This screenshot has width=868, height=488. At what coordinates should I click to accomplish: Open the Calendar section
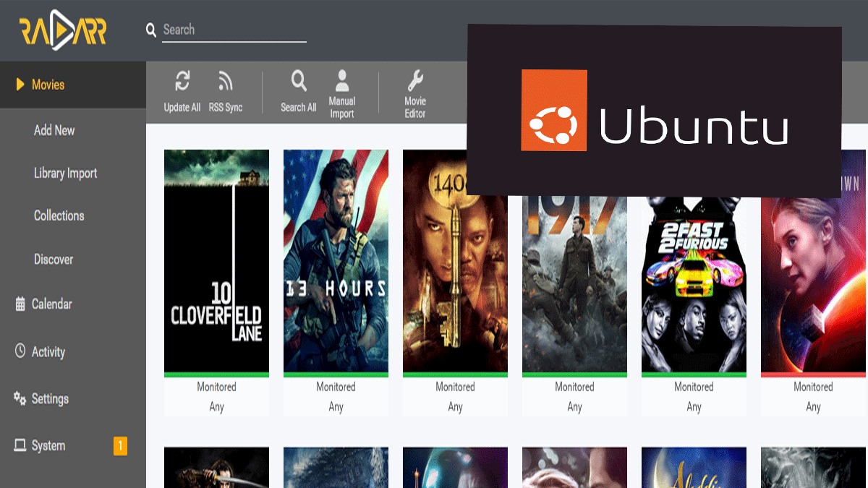point(51,304)
